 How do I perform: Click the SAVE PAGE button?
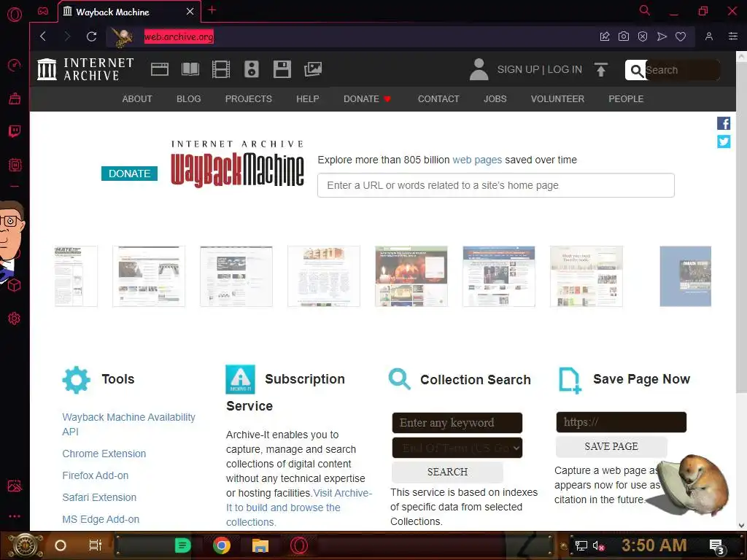pyautogui.click(x=611, y=446)
